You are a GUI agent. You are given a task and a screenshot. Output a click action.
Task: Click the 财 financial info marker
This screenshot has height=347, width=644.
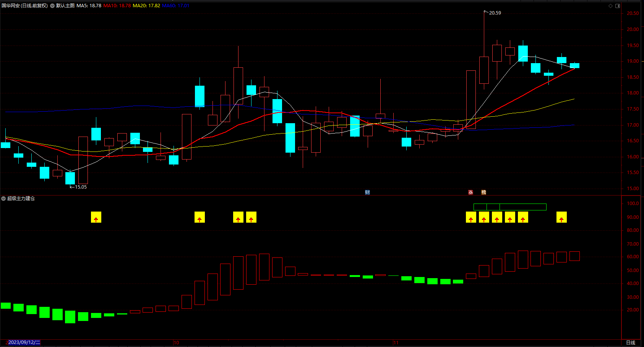(x=367, y=192)
